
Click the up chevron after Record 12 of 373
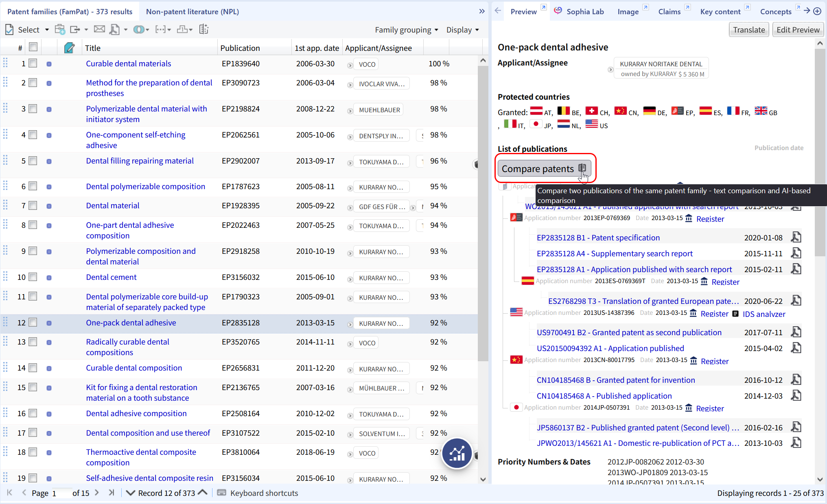[203, 492]
